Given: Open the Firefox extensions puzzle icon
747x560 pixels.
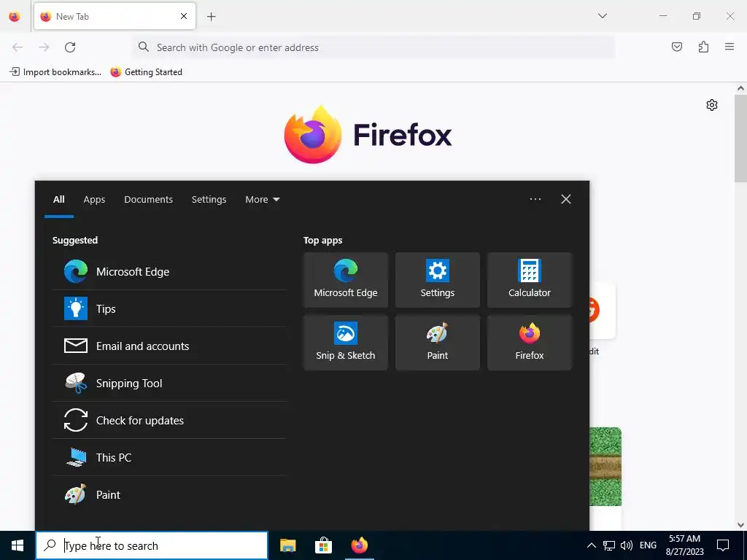Looking at the screenshot, I should click(x=703, y=47).
